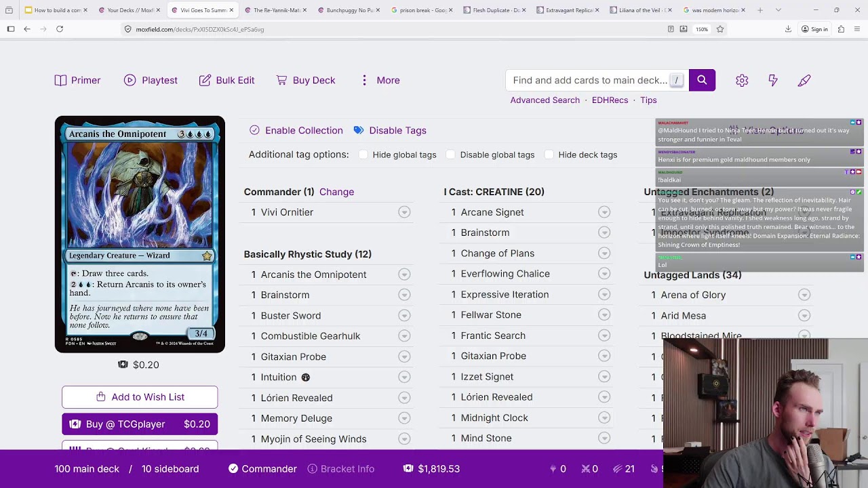
Task: Open the browser sidebar panel icon
Action: [x=10, y=29]
